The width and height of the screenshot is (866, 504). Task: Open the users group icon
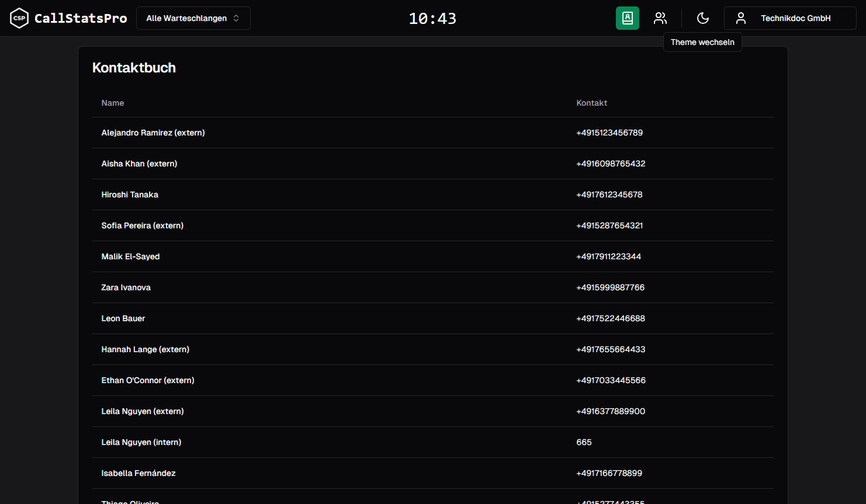point(660,18)
